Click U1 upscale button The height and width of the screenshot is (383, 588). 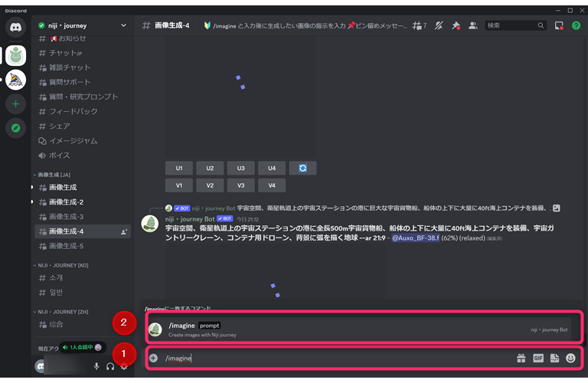tap(179, 168)
